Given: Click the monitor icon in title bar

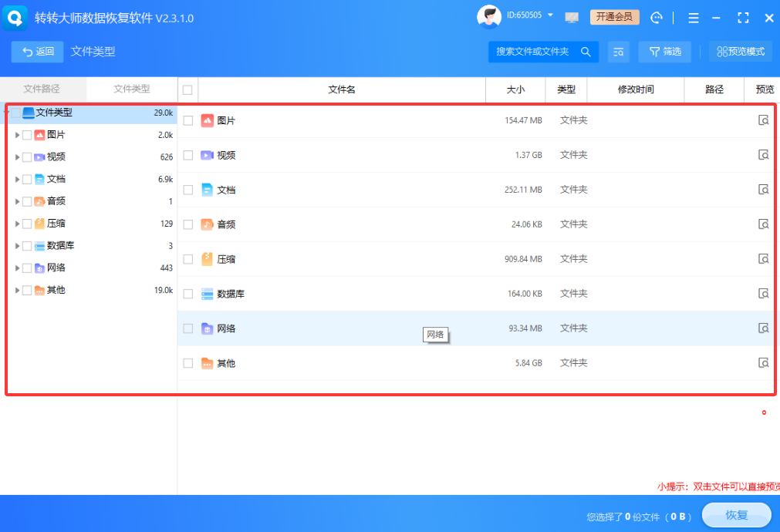Looking at the screenshot, I should coord(572,18).
